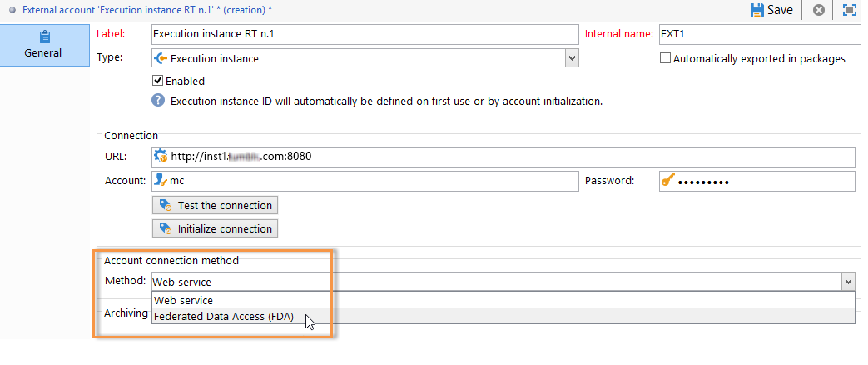Image resolution: width=868 pixels, height=365 pixels.
Task: Uncheck the Enabled checkbox
Action: [x=157, y=81]
